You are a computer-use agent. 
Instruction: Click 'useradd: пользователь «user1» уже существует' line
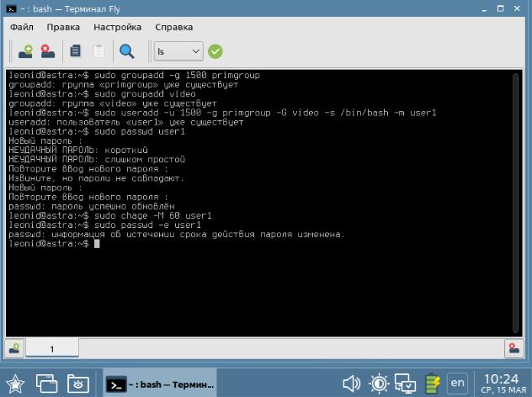126,122
